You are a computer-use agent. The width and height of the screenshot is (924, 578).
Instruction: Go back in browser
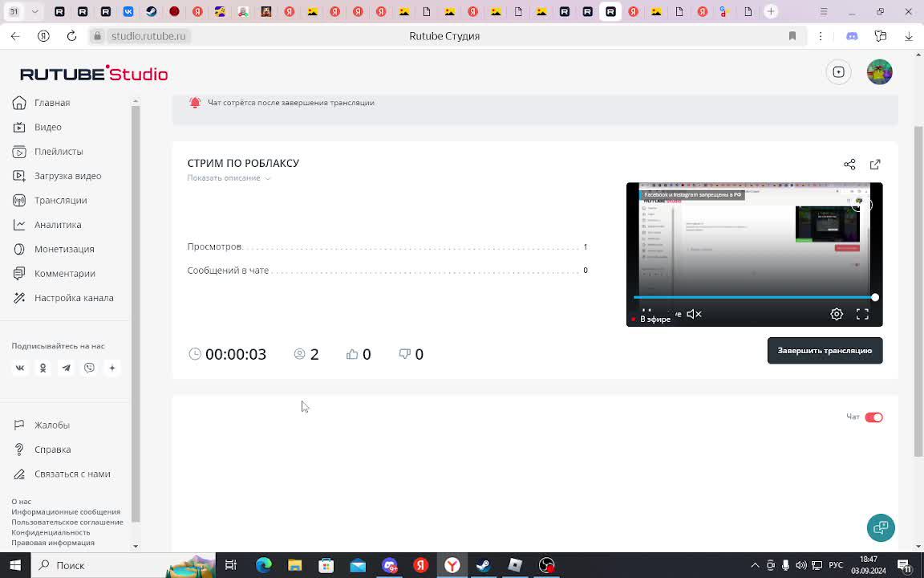[15, 36]
